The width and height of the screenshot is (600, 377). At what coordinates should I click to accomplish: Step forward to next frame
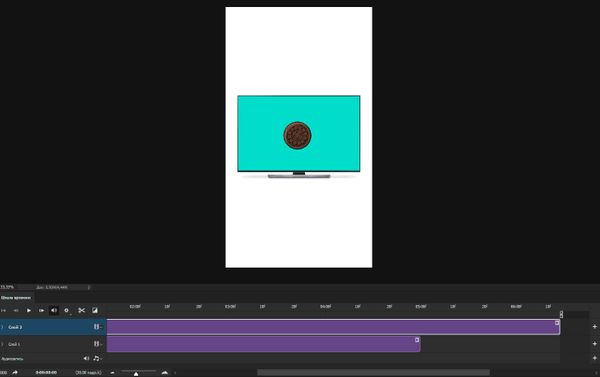coord(41,310)
